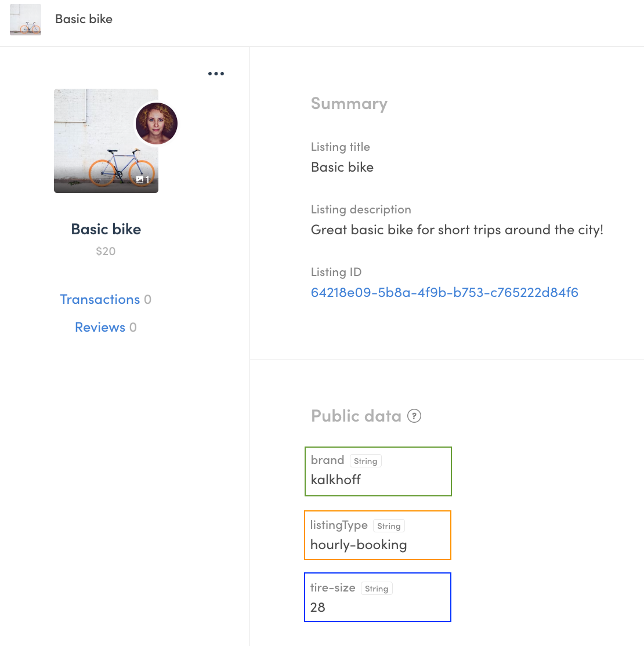Click the Listing description text
This screenshot has height=646, width=644.
click(x=457, y=229)
